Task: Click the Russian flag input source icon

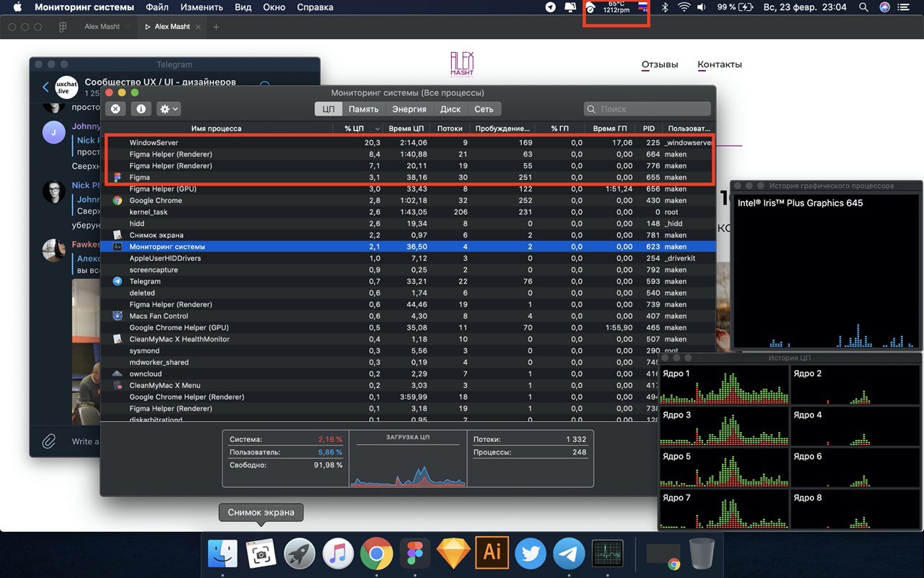Action: 643,7
